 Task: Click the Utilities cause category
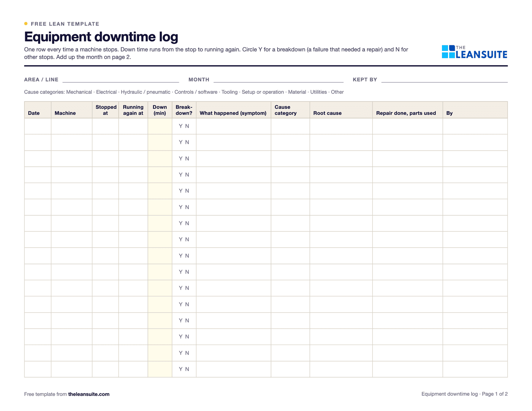pos(318,92)
